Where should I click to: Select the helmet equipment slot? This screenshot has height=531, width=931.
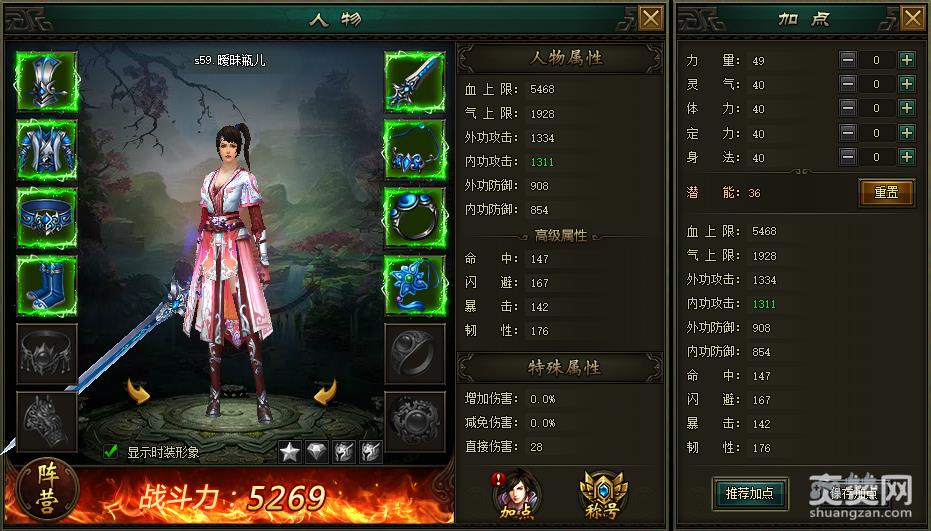pyautogui.click(x=47, y=81)
